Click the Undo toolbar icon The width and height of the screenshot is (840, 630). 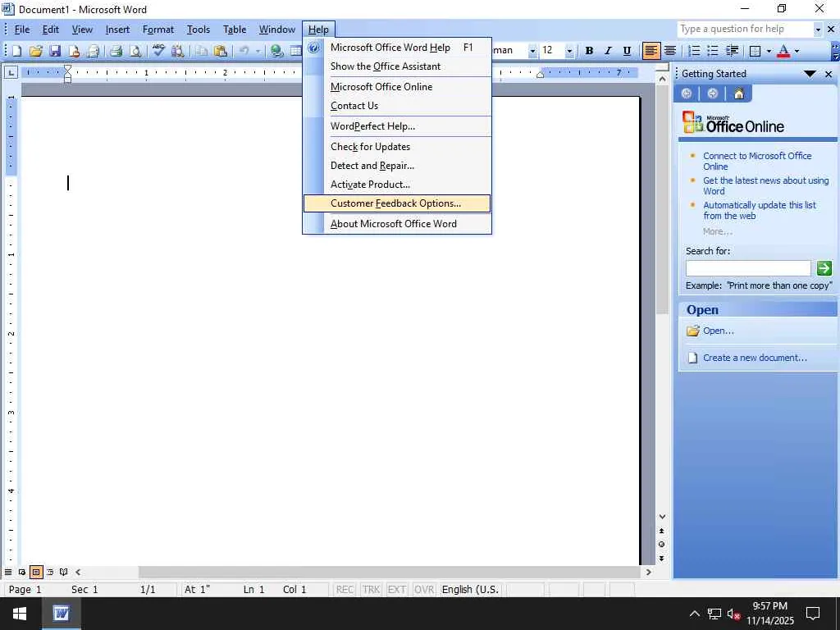pyautogui.click(x=244, y=51)
